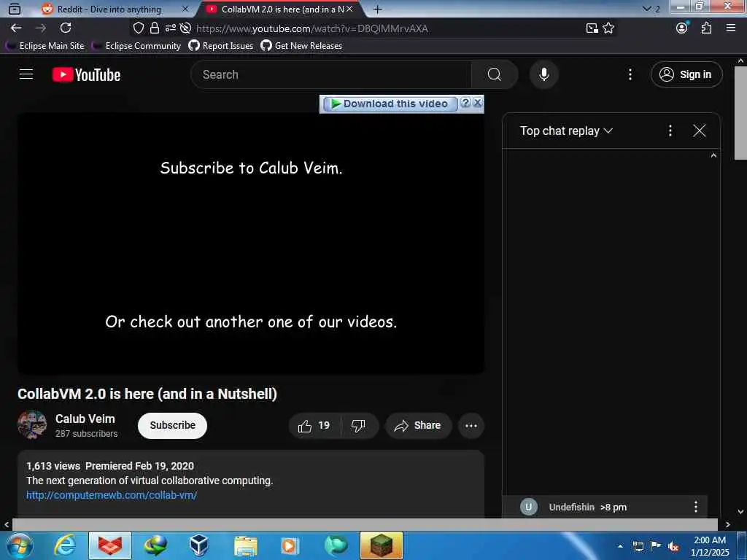The width and height of the screenshot is (747, 560).
Task: Open Eclipse Community bookmark
Action: click(x=136, y=46)
